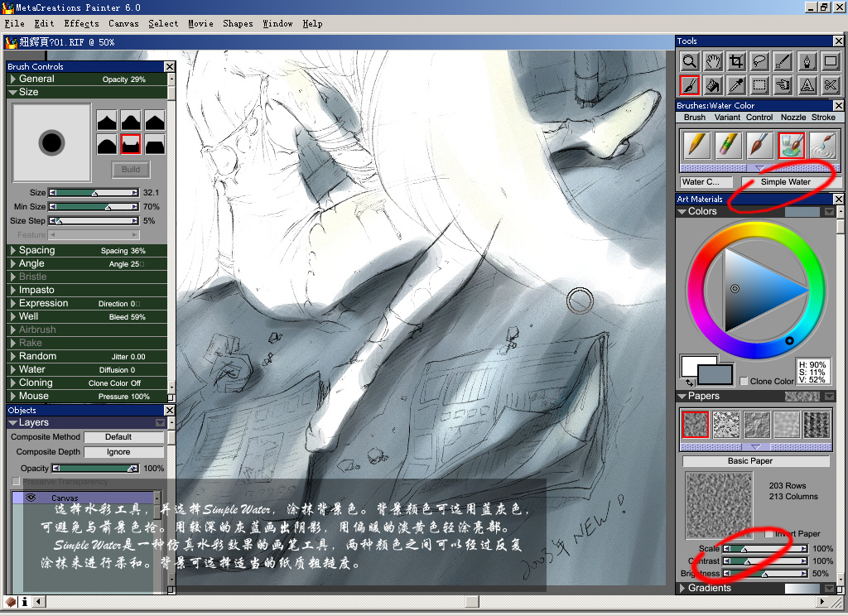Expand the Cloning section
The width and height of the screenshot is (848, 616).
(13, 383)
